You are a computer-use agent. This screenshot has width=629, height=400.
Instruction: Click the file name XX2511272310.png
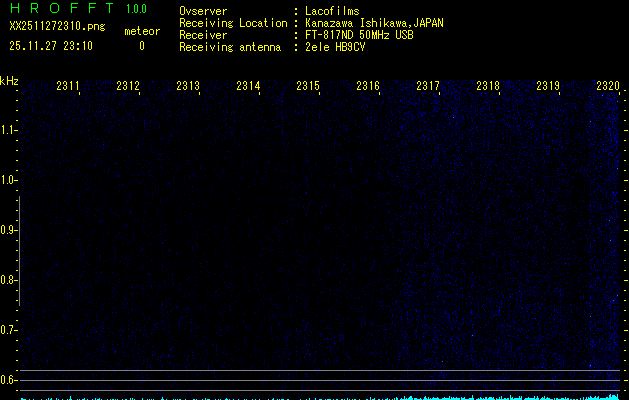pos(58,27)
